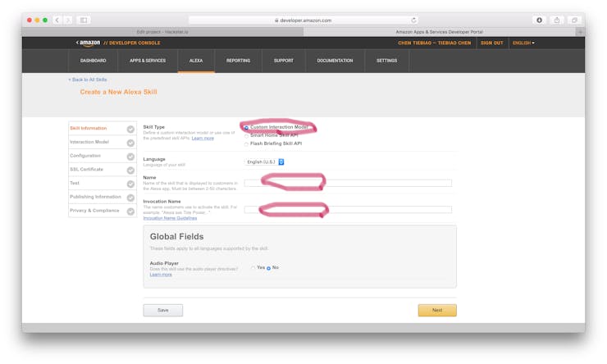Click the Create a New Alexa Skill heading

point(118,92)
